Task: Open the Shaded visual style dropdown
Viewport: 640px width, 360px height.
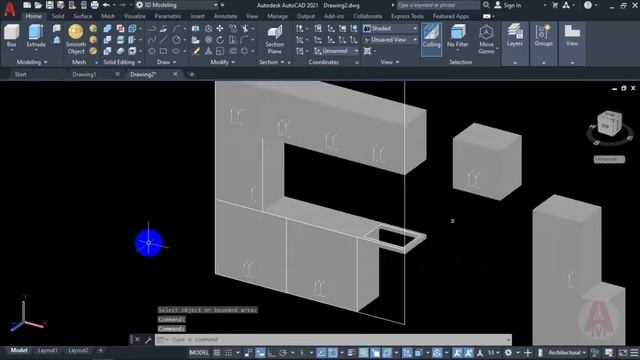Action: pos(390,29)
